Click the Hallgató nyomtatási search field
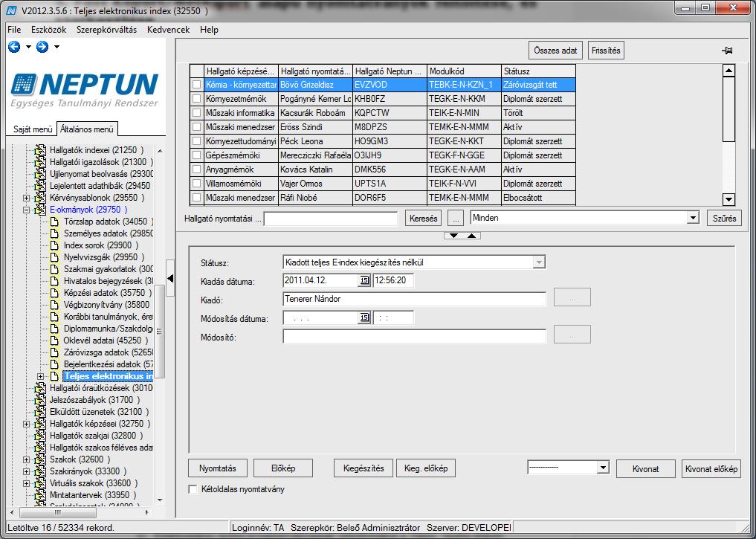This screenshot has width=756, height=539. tap(331, 219)
